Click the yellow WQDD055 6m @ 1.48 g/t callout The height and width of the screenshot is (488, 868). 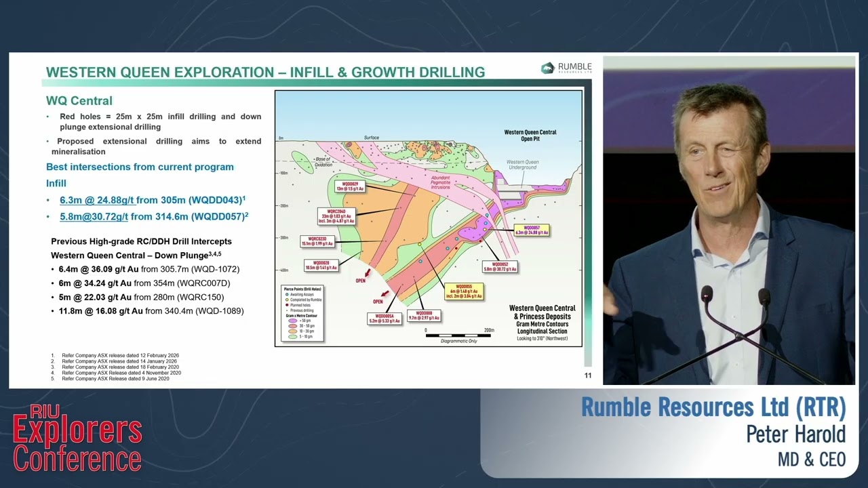point(464,291)
